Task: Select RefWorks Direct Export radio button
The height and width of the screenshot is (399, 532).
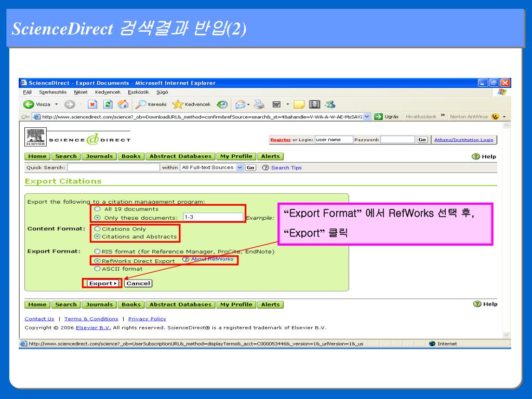Action: pyautogui.click(x=97, y=261)
